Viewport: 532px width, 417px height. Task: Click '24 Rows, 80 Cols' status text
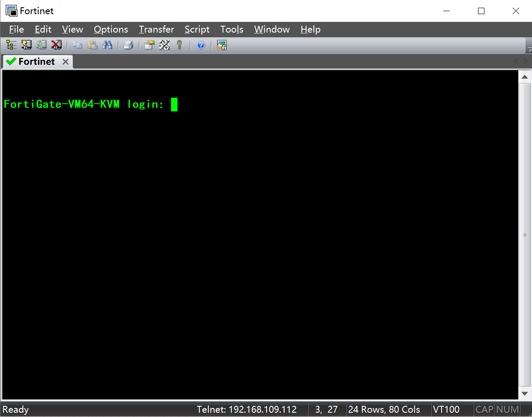(384, 409)
